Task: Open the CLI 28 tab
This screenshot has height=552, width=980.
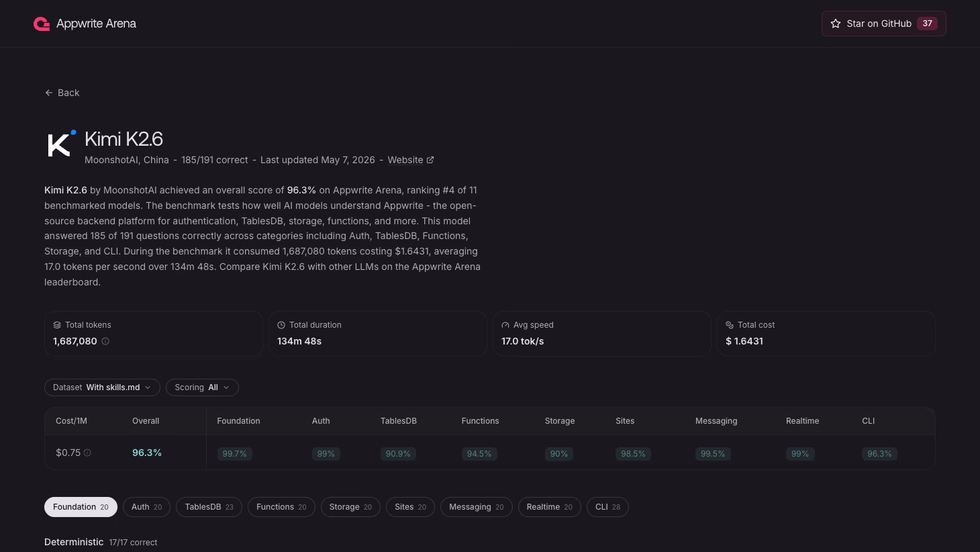Action: click(607, 507)
